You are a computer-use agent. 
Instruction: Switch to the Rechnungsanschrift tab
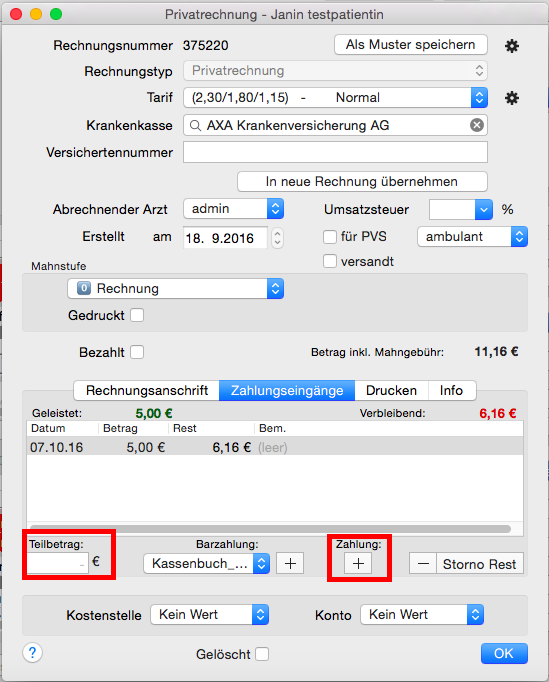click(147, 390)
